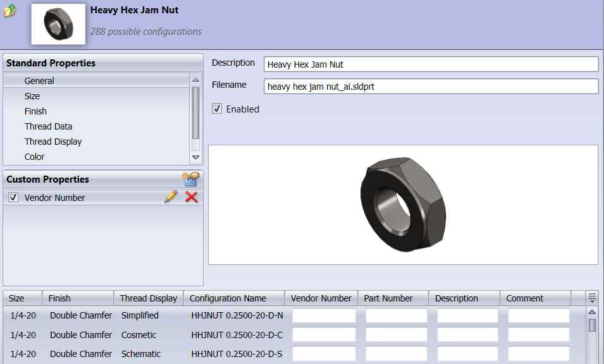Click the Heavy Hex Jam Nut thumbnail
The height and width of the screenshot is (364, 604).
[58, 24]
